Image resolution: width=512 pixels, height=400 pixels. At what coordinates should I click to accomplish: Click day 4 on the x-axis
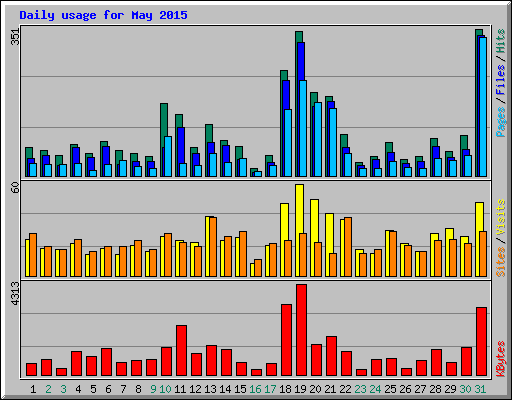point(78,389)
